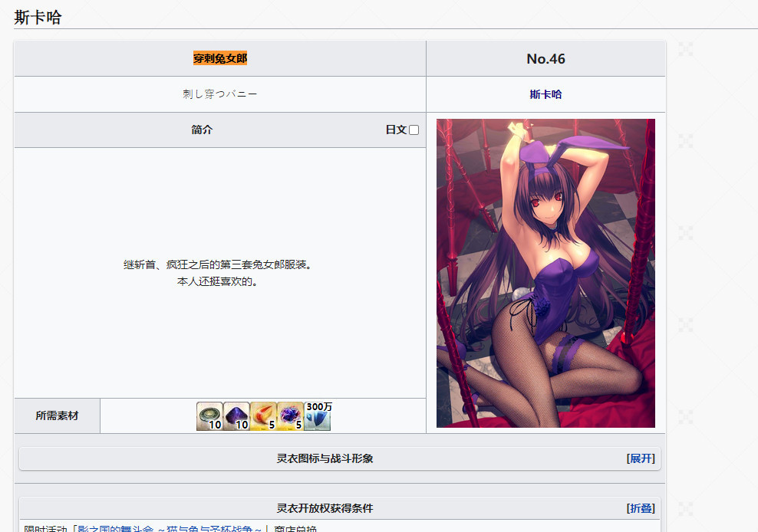Click the bronze mirror disc material icon
The image size is (758, 532).
(209, 416)
